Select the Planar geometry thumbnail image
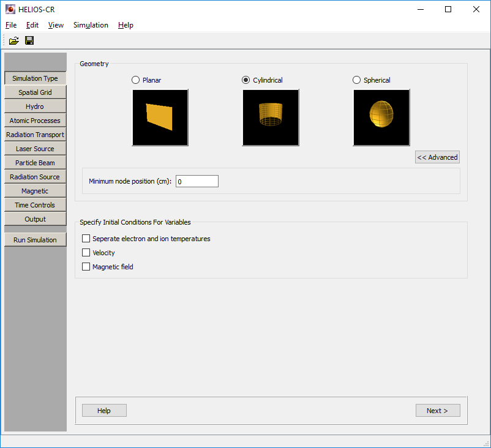The image size is (491, 448). 160,118
